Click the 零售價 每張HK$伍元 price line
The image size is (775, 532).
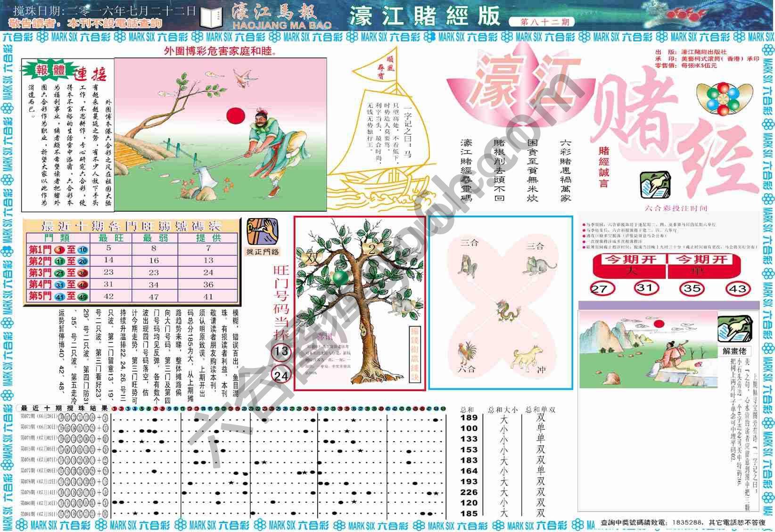click(686, 65)
